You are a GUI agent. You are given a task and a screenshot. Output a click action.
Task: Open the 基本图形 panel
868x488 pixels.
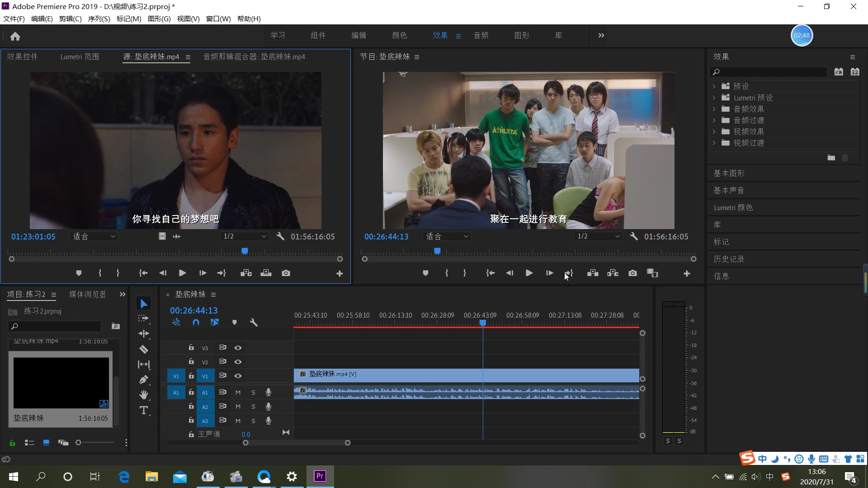pos(729,174)
